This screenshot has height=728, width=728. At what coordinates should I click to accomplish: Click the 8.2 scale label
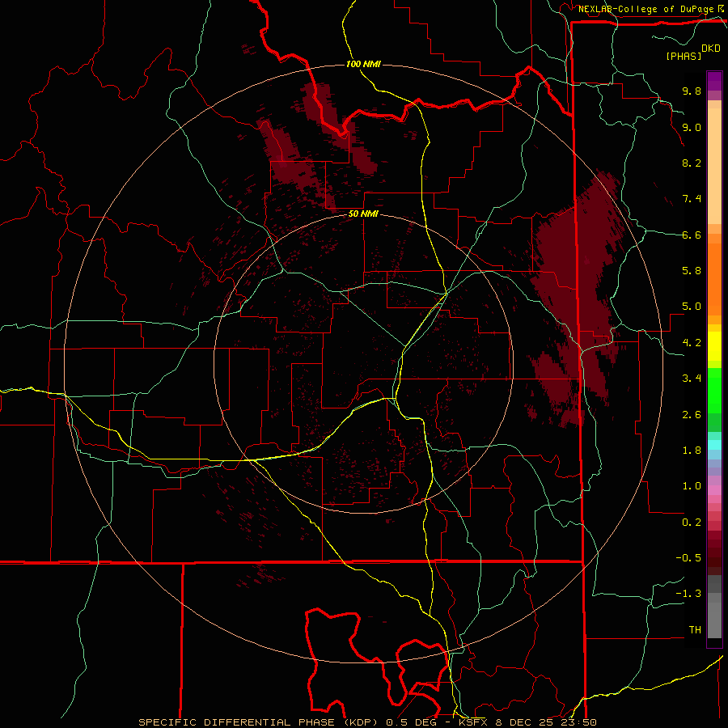pyautogui.click(x=692, y=163)
